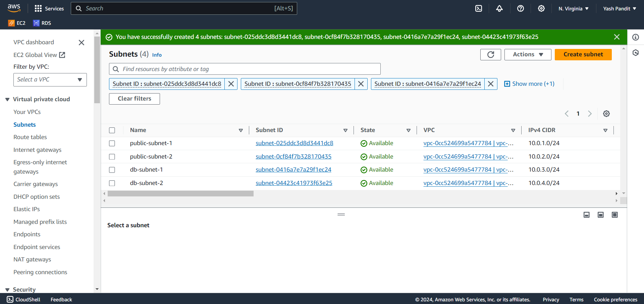Open the help question mark menu
The width and height of the screenshot is (644, 304).
[521, 8]
